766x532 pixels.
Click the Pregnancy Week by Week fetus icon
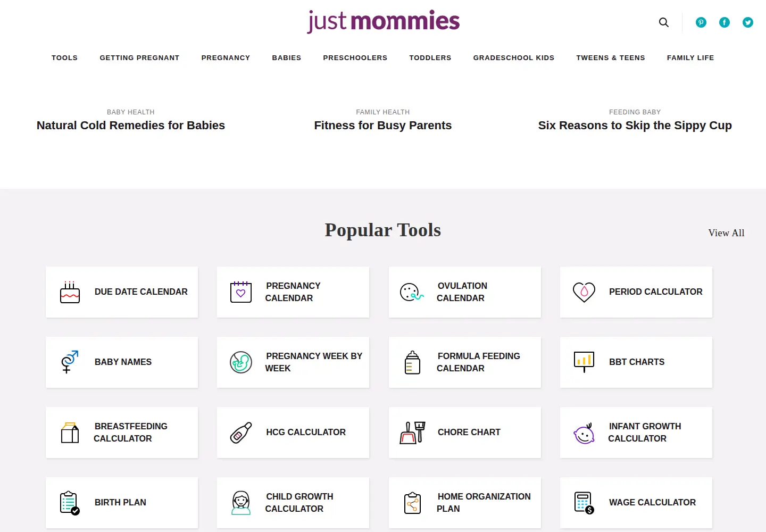(241, 362)
